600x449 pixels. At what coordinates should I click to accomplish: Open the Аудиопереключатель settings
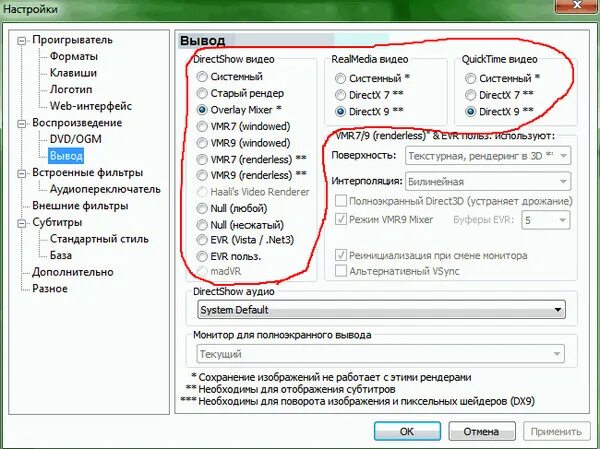pos(105,189)
